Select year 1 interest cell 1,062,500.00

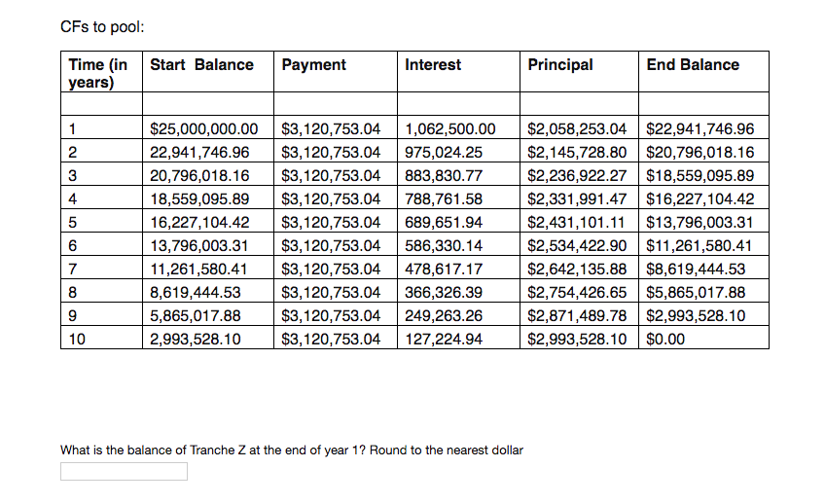tap(449, 128)
